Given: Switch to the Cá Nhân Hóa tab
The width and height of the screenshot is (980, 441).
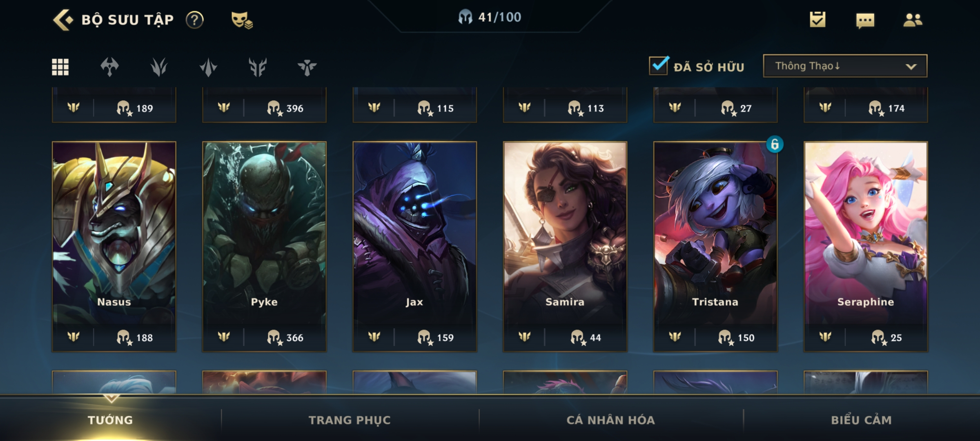Looking at the screenshot, I should [610, 420].
